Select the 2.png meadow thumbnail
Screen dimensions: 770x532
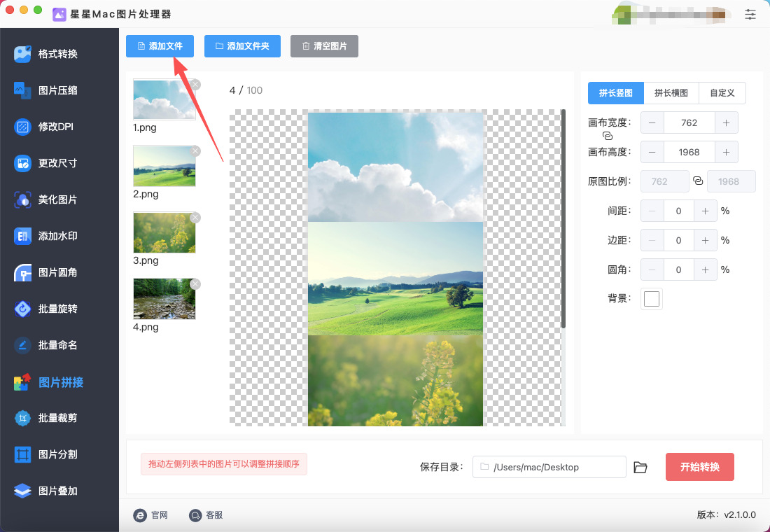[x=164, y=166]
